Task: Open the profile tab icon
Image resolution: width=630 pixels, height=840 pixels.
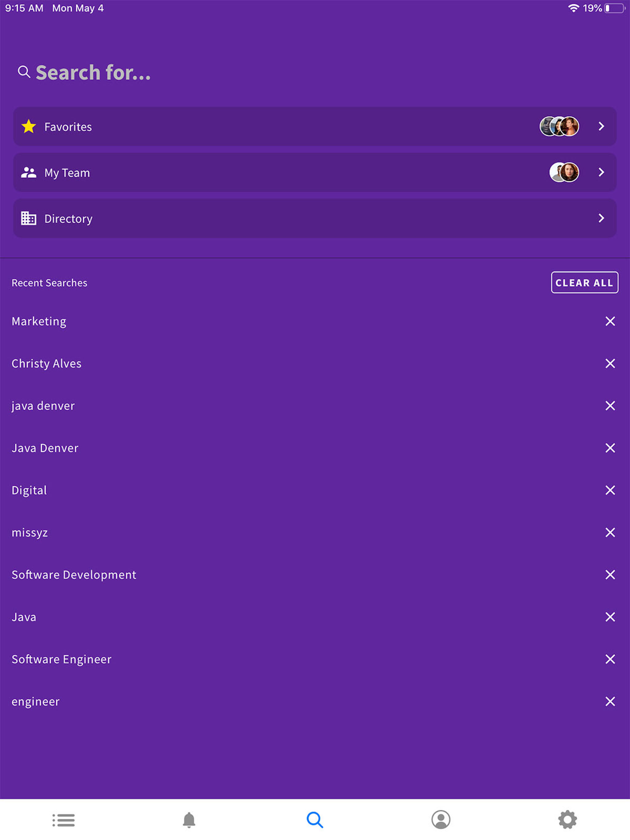Action: click(441, 819)
